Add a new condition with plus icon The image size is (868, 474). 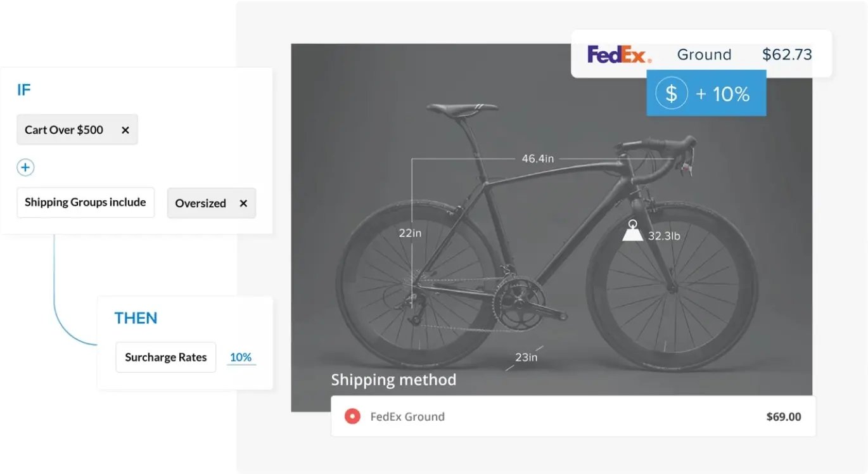click(25, 168)
